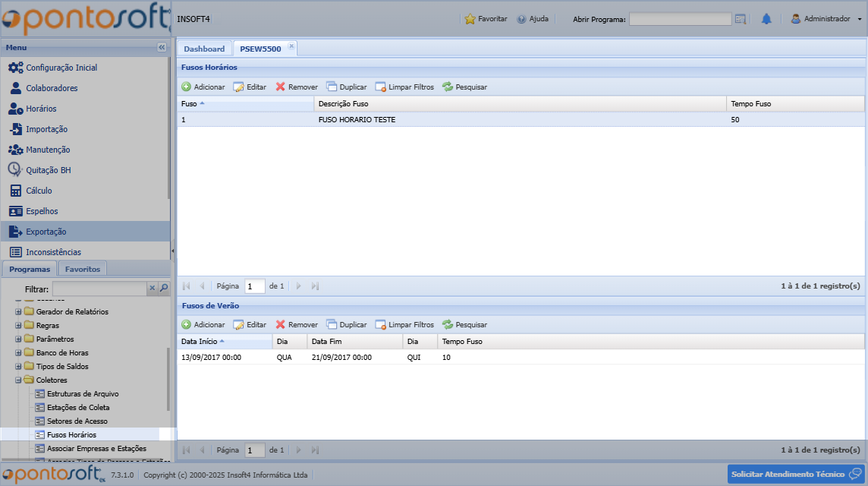
Task: Open the Administrador user dropdown
Action: click(x=826, y=19)
